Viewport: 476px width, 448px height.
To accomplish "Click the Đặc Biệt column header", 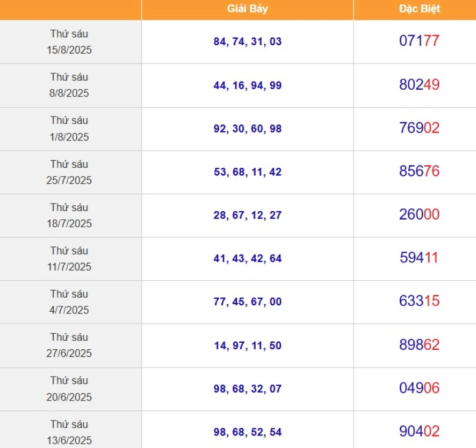I will (419, 9).
